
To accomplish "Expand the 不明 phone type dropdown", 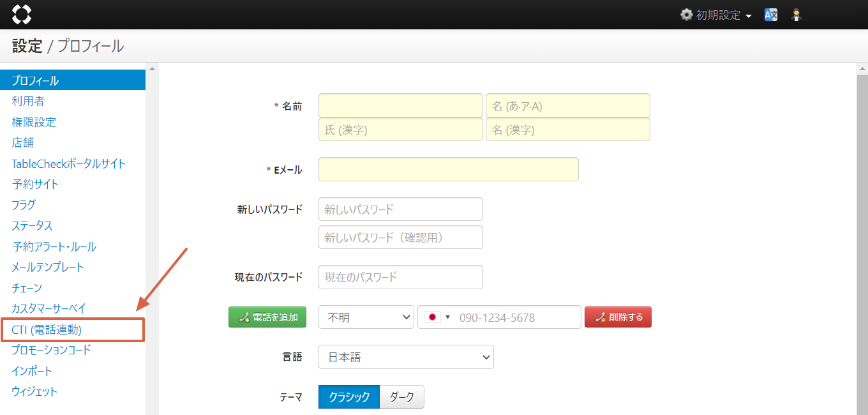I will [366, 317].
